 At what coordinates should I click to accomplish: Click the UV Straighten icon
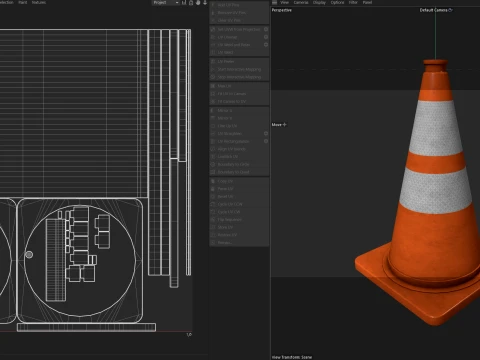click(x=213, y=134)
